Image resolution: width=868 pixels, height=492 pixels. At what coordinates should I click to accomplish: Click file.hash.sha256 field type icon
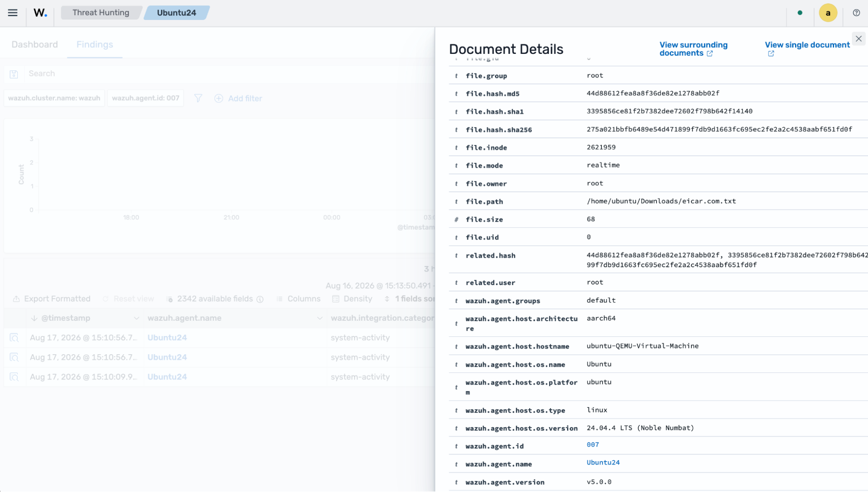(x=456, y=130)
